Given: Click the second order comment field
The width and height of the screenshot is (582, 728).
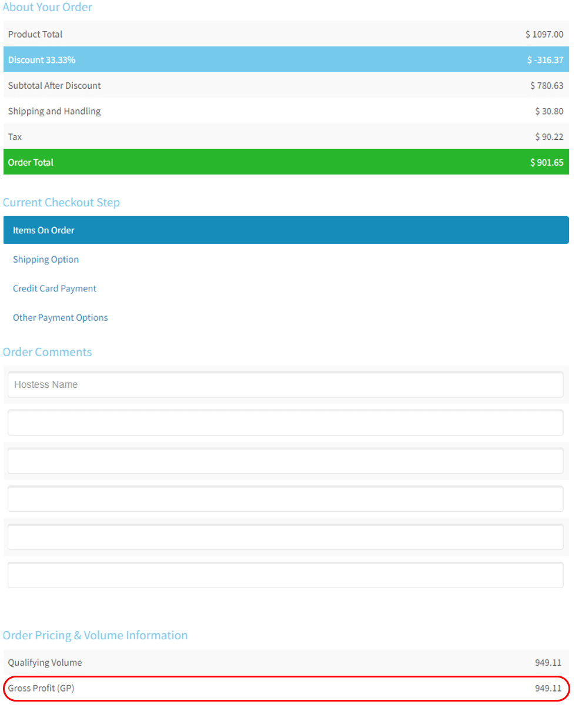Looking at the screenshot, I should click(286, 422).
